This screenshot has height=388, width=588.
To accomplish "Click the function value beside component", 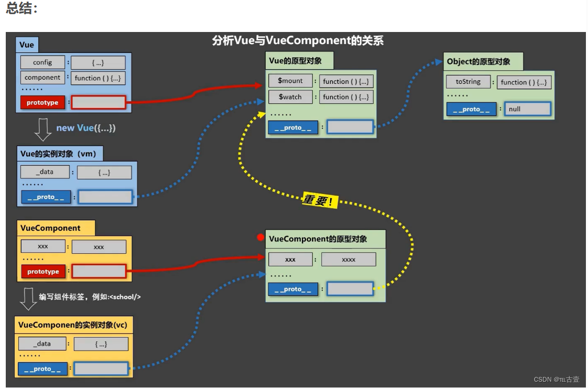I will tap(98, 78).
